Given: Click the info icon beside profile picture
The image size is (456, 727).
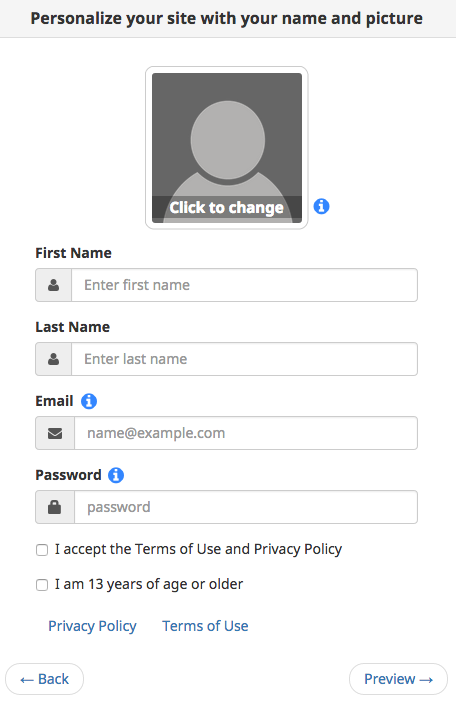Looking at the screenshot, I should (x=321, y=206).
